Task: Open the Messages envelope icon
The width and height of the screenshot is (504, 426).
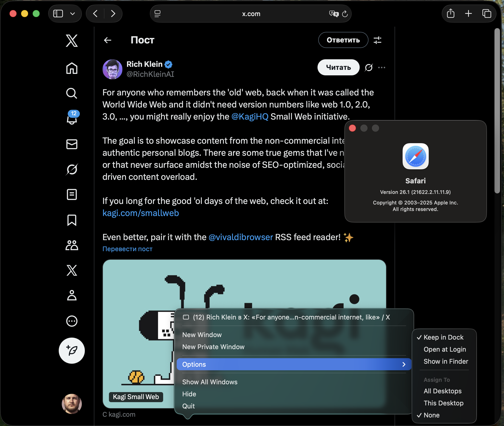Action: pyautogui.click(x=72, y=144)
